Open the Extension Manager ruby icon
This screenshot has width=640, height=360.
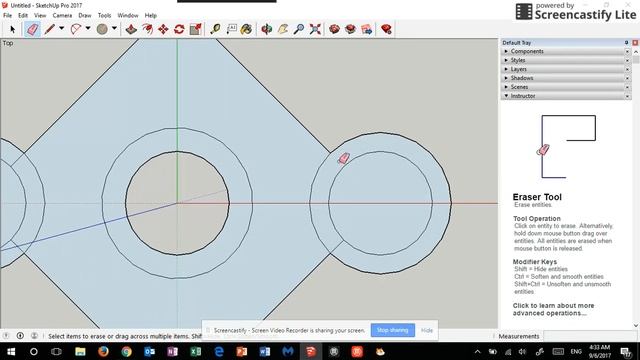(386, 29)
